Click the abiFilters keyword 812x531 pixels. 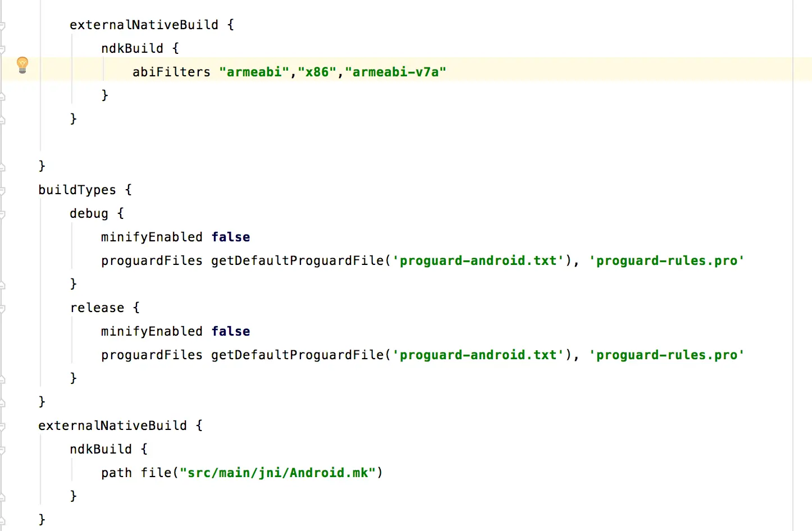pyautogui.click(x=171, y=72)
